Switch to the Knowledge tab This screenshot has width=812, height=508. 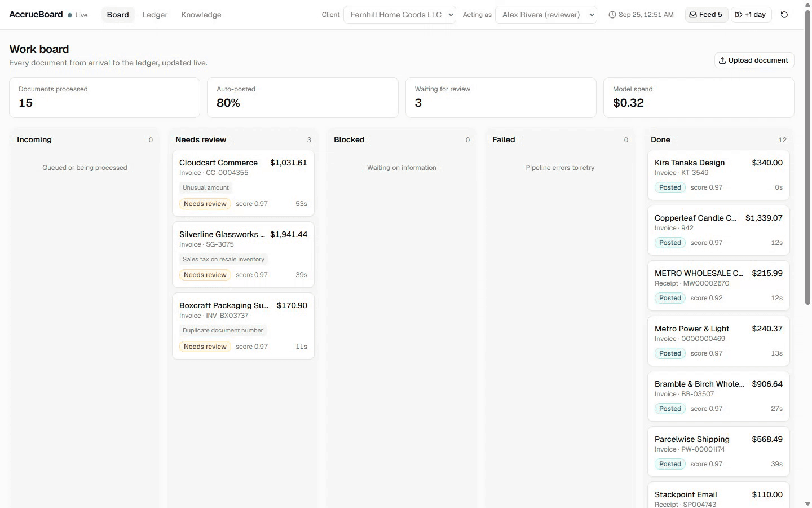(x=201, y=15)
